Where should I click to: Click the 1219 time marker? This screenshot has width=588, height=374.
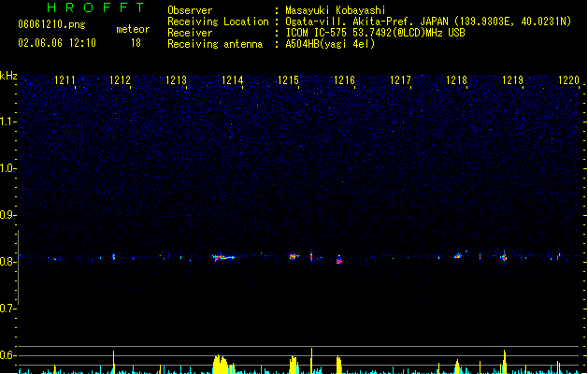tap(512, 80)
